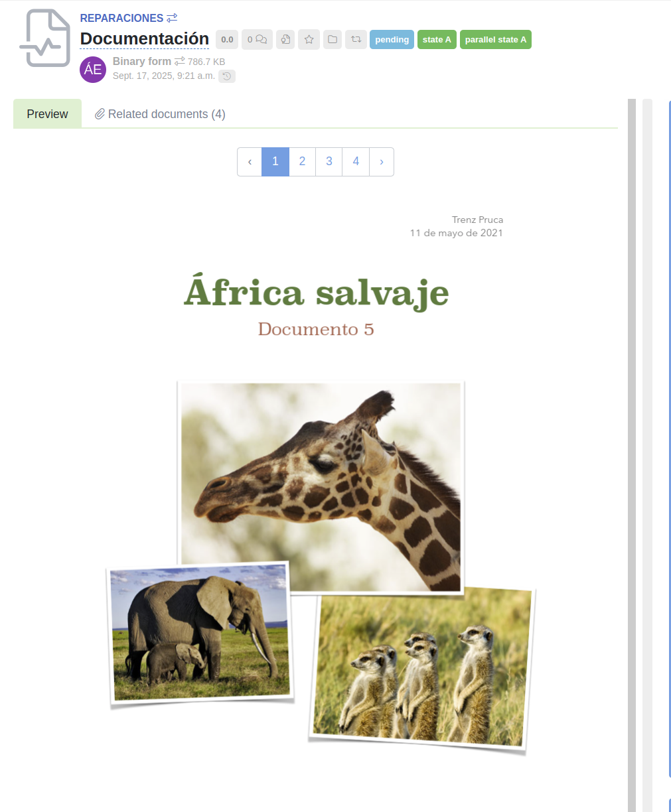Click the next page arrow
The height and width of the screenshot is (812, 671).
tap(381, 162)
